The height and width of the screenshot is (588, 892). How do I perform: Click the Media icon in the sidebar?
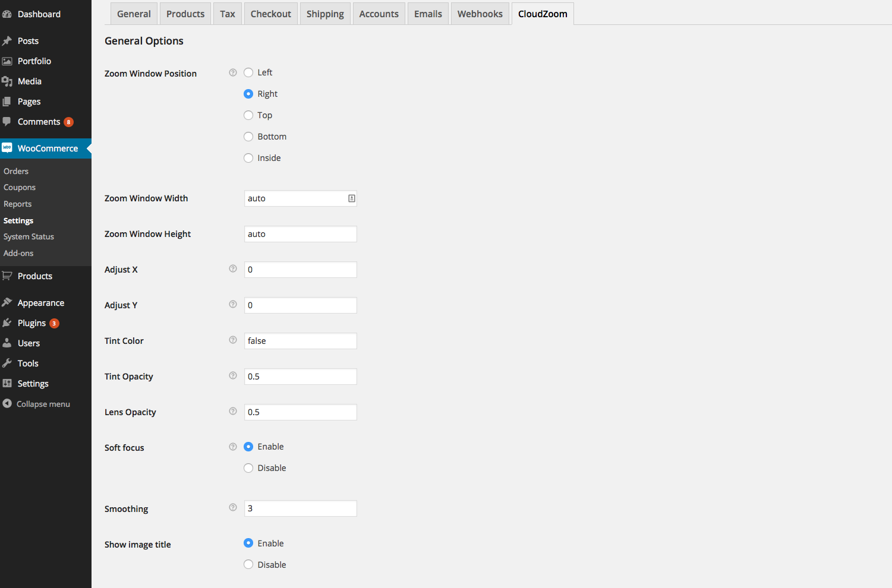(x=7, y=81)
